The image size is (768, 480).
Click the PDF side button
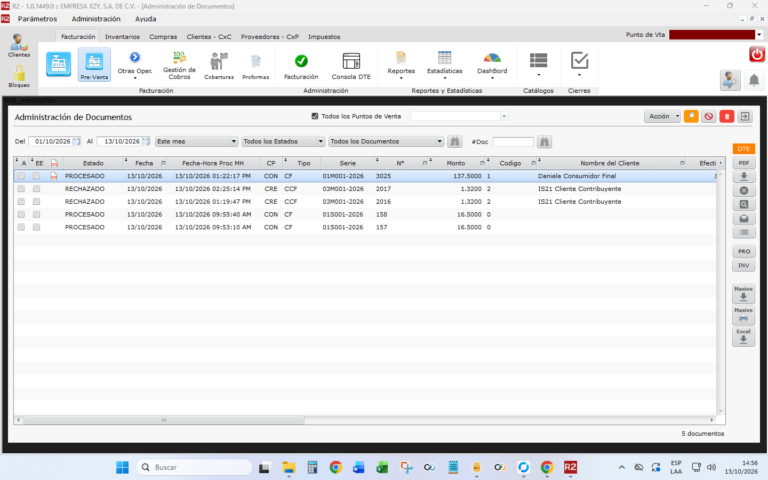point(744,163)
